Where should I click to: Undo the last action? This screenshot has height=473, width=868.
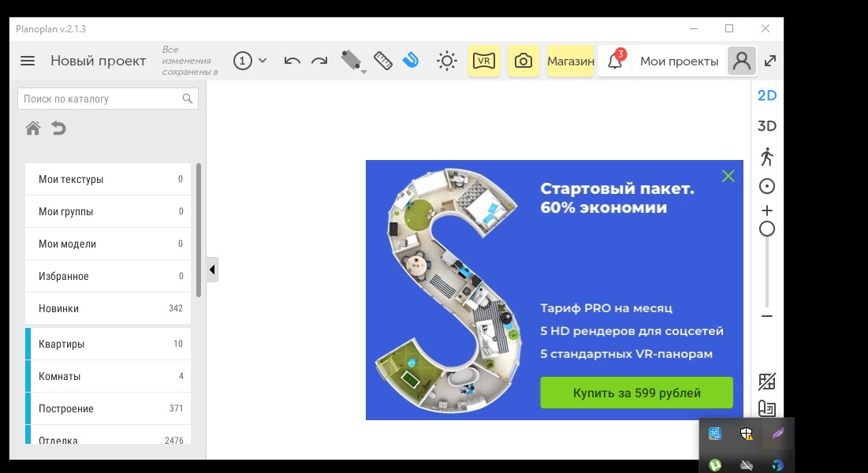292,61
